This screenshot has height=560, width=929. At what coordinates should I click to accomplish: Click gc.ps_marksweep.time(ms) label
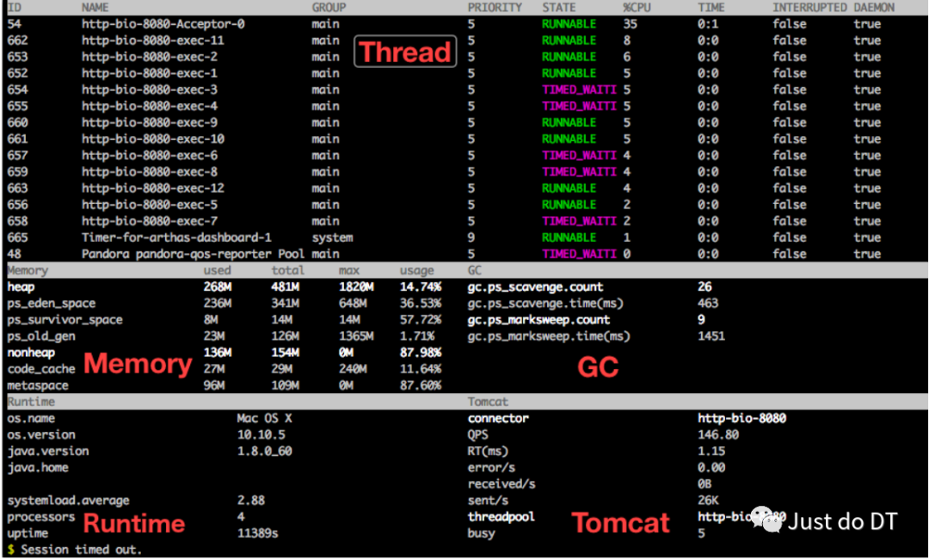point(549,336)
